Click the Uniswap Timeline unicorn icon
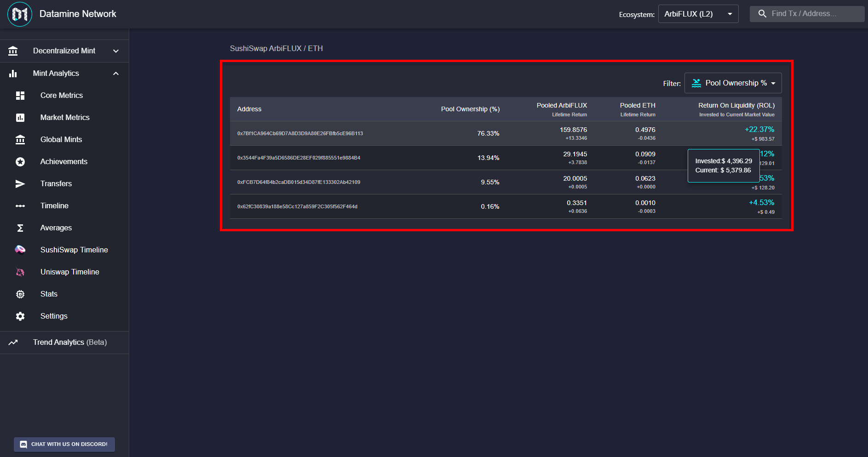 (20, 272)
